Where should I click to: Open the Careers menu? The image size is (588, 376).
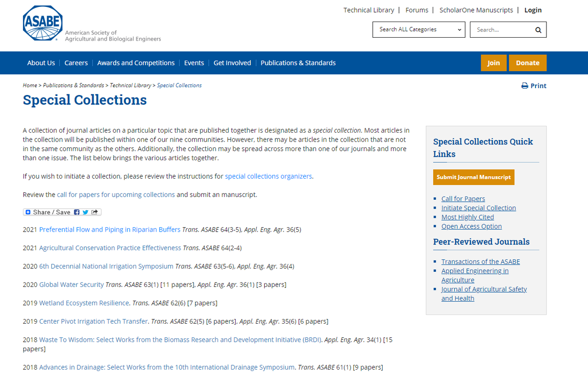(76, 63)
